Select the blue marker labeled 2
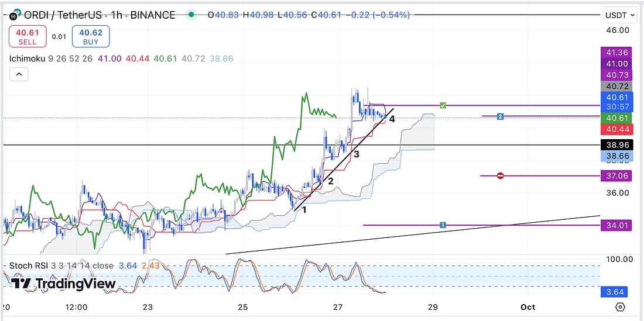 500,117
